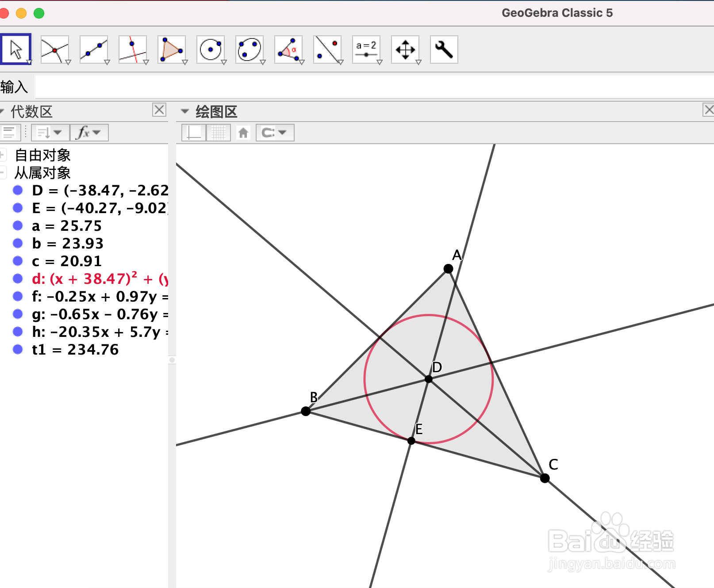Open Angle tool submenu arrow
714x588 pixels.
pyautogui.click(x=302, y=62)
